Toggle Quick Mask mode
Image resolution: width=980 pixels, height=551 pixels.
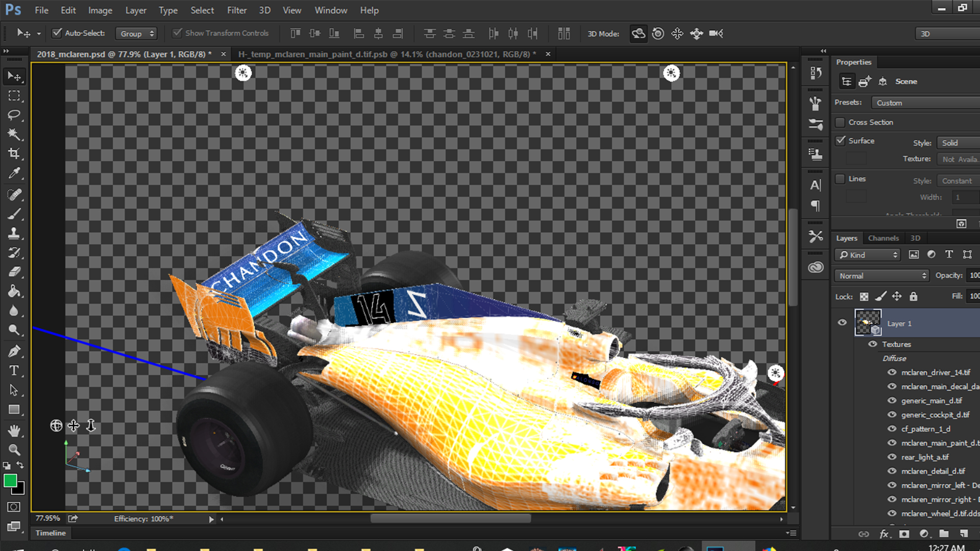point(14,507)
